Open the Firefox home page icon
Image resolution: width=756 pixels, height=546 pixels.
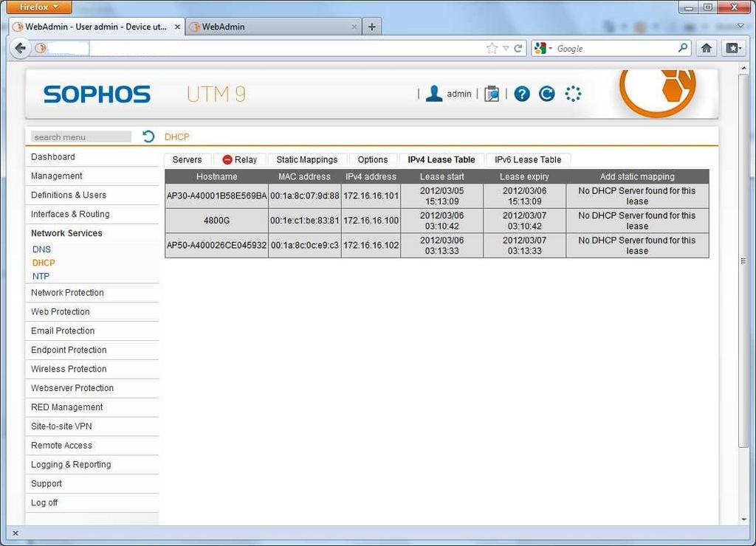point(707,48)
